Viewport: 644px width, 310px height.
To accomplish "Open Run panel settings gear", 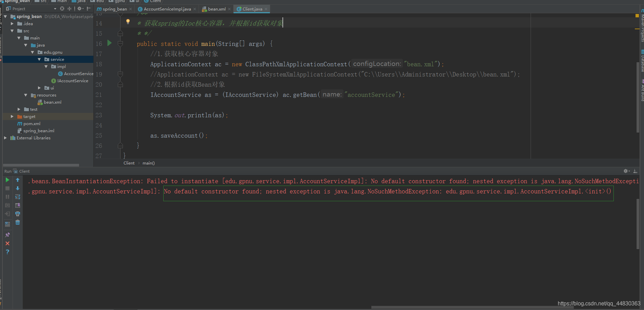I will tap(626, 171).
